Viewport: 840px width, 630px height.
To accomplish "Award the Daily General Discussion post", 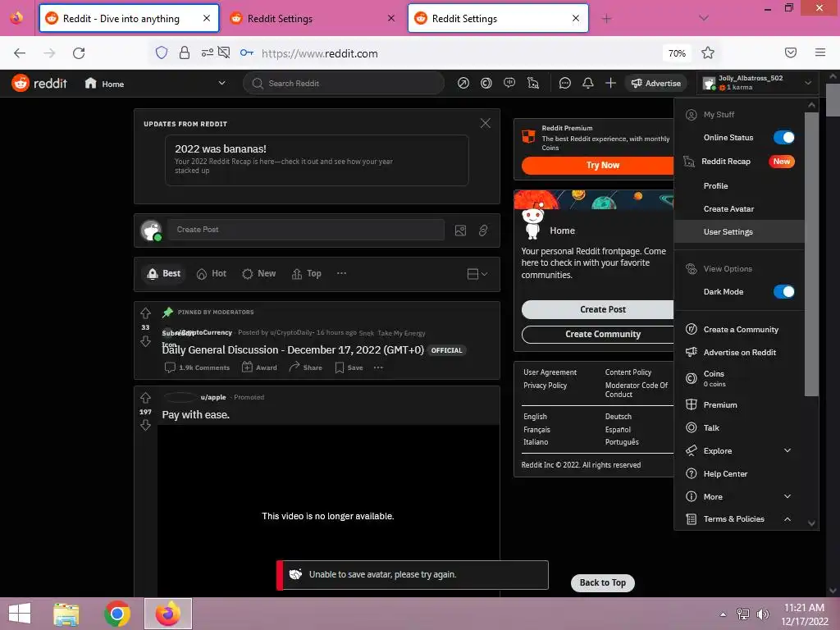I will coord(259,367).
